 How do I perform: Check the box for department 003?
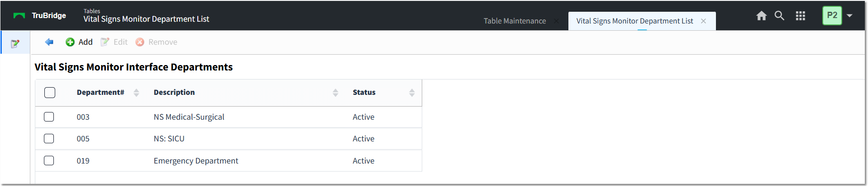(x=49, y=117)
